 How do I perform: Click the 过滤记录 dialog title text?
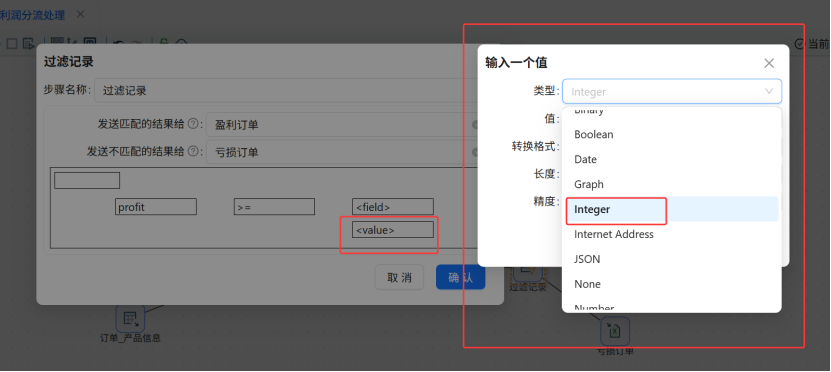[x=69, y=61]
